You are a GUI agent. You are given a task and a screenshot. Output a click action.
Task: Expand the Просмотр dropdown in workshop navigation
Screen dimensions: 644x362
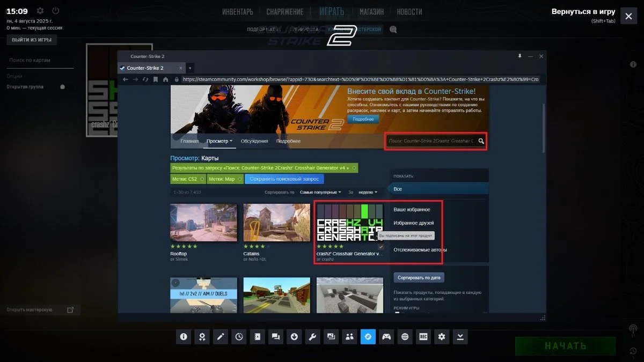click(x=220, y=141)
